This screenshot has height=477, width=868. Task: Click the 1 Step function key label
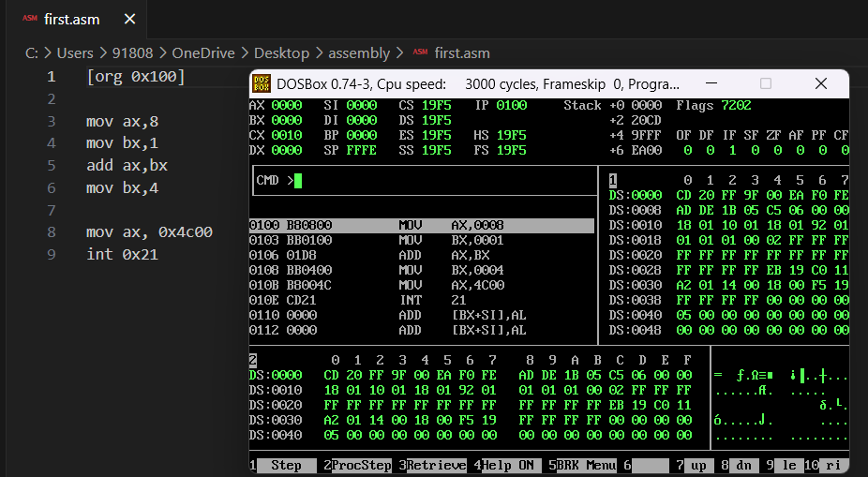[x=286, y=466]
